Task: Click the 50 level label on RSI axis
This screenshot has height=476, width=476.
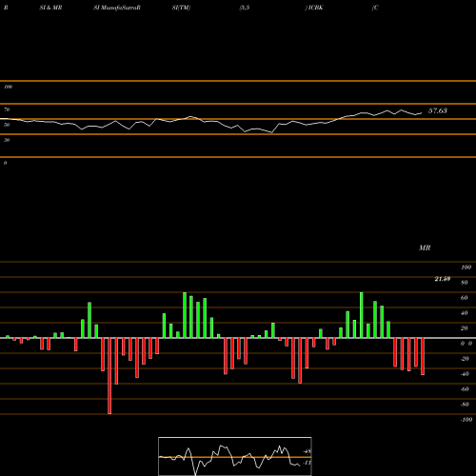Action: click(x=7, y=125)
